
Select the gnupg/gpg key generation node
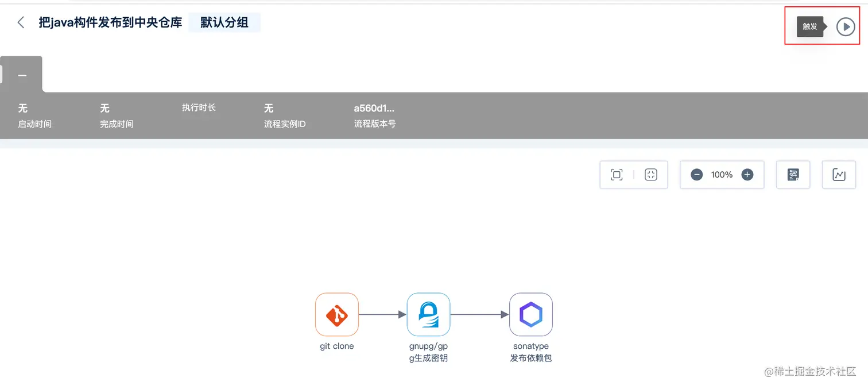tap(428, 314)
